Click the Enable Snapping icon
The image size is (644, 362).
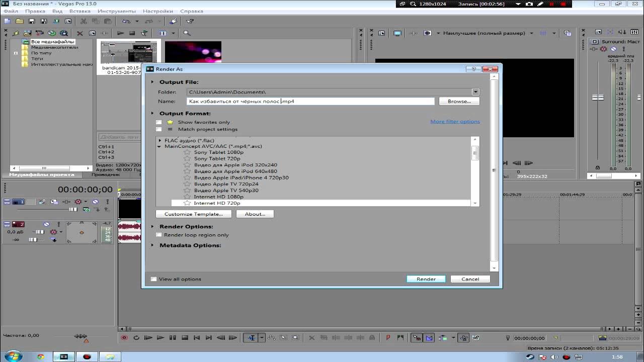pos(417,338)
